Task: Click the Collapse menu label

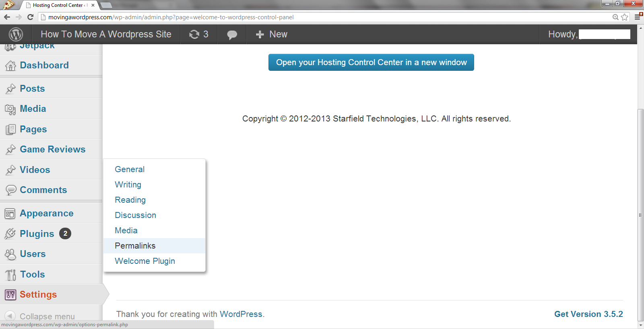Action: pos(47,317)
